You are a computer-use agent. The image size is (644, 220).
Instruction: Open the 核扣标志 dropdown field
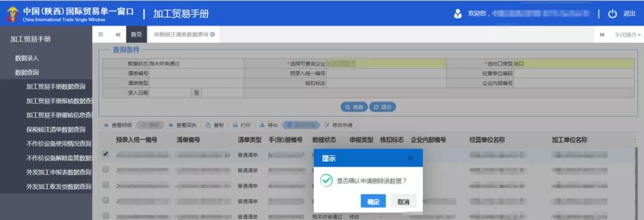point(386,83)
